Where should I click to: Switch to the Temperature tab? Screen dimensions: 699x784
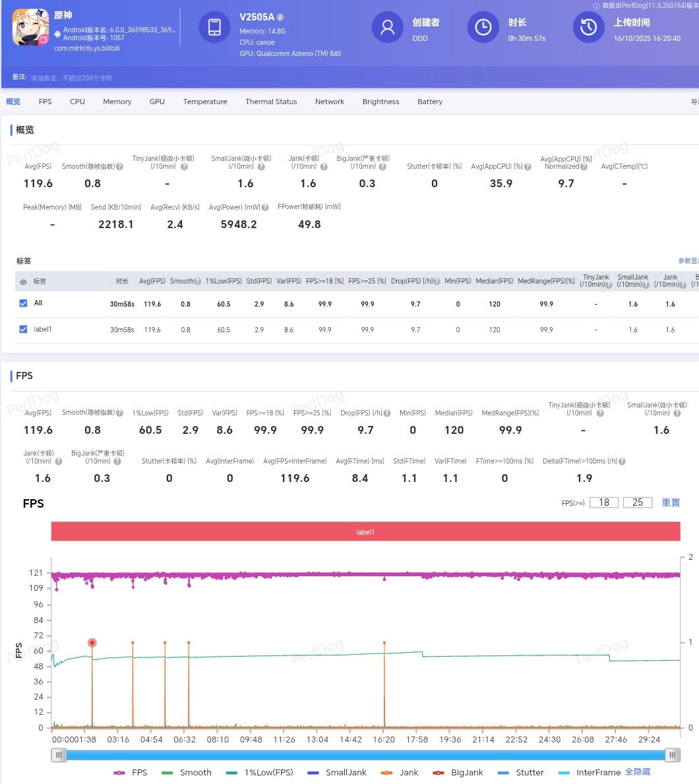coord(205,102)
